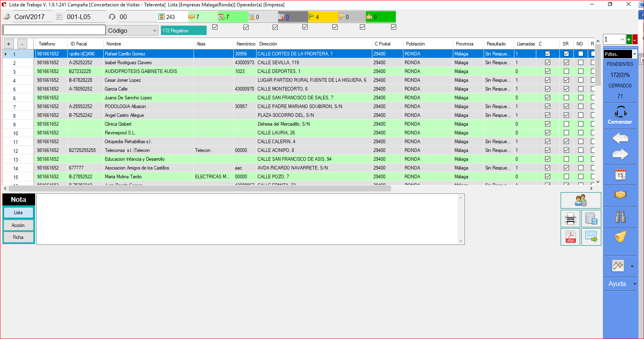Screen dimensions: 644x339
Task: Click the thumbs-down counter icon
Action: coord(341,17)
